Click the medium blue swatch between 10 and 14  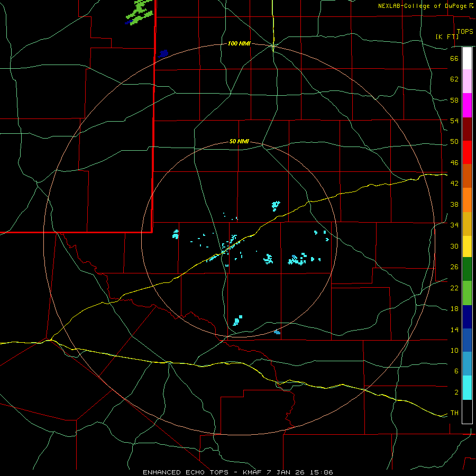(467, 340)
